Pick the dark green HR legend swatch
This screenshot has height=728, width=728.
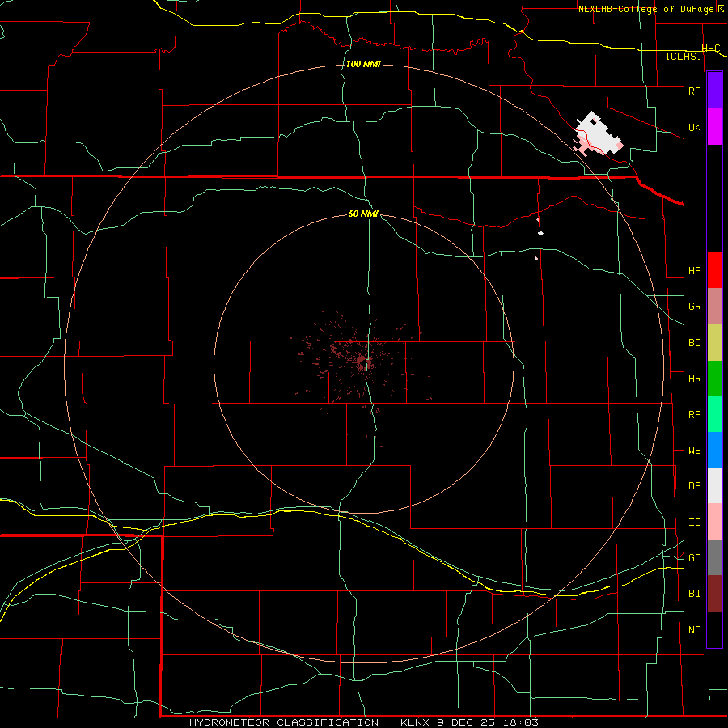[x=714, y=379]
